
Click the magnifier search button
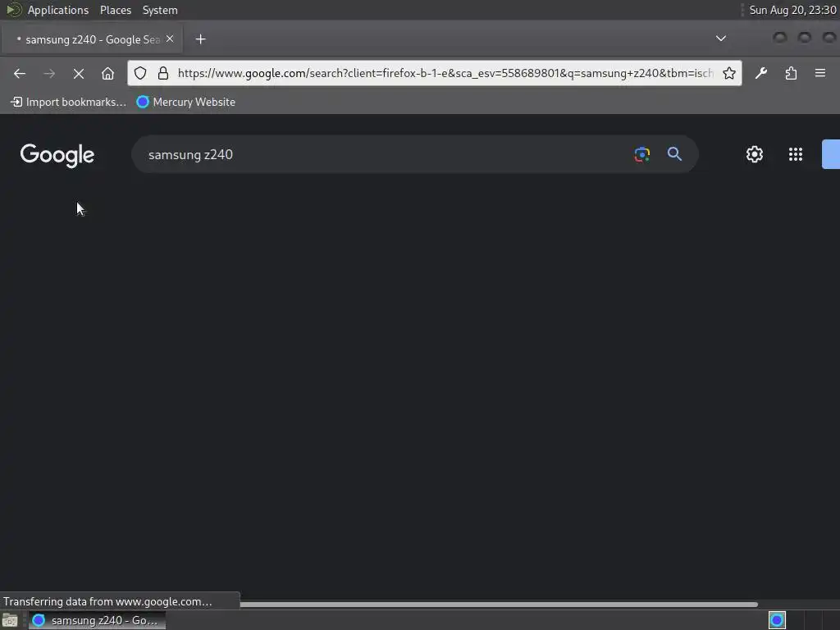(x=674, y=154)
